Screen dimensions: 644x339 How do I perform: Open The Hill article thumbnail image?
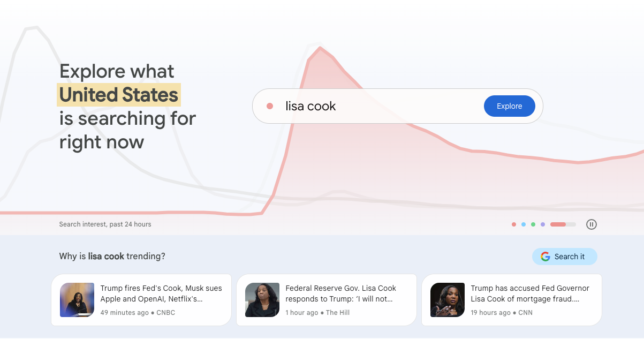click(262, 300)
